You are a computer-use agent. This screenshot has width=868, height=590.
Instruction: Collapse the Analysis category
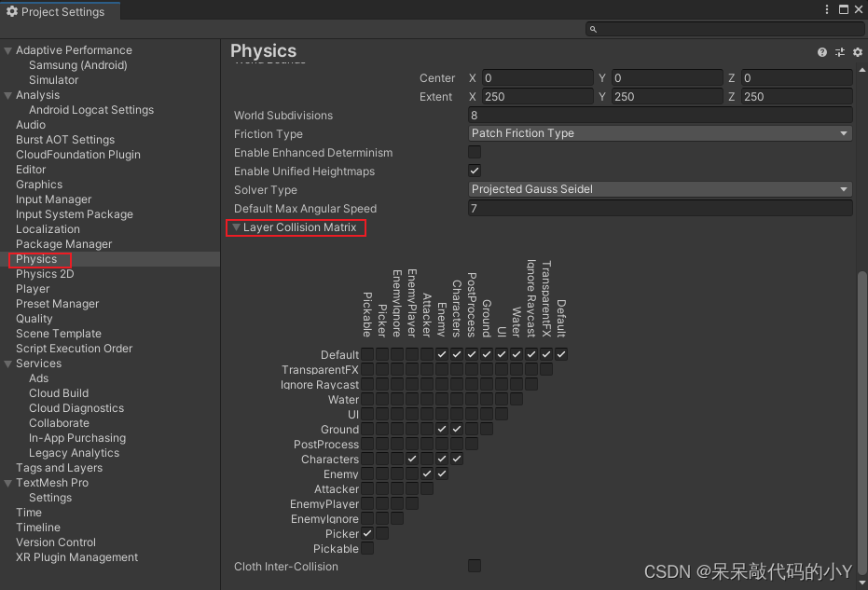click(7, 96)
